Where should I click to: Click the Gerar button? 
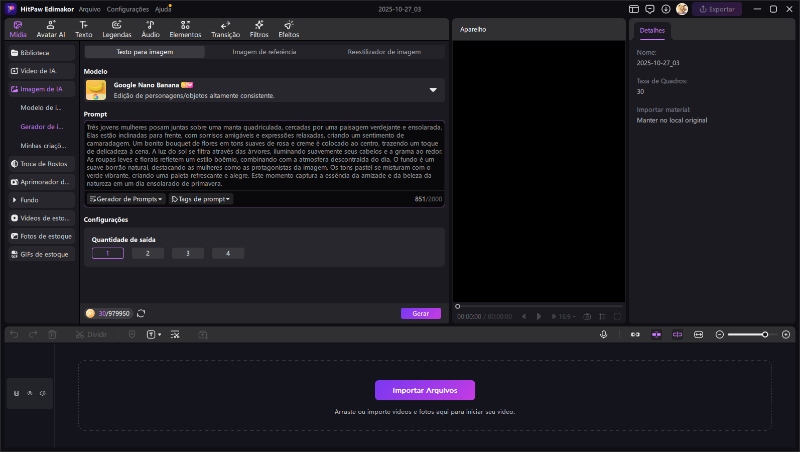coord(420,313)
